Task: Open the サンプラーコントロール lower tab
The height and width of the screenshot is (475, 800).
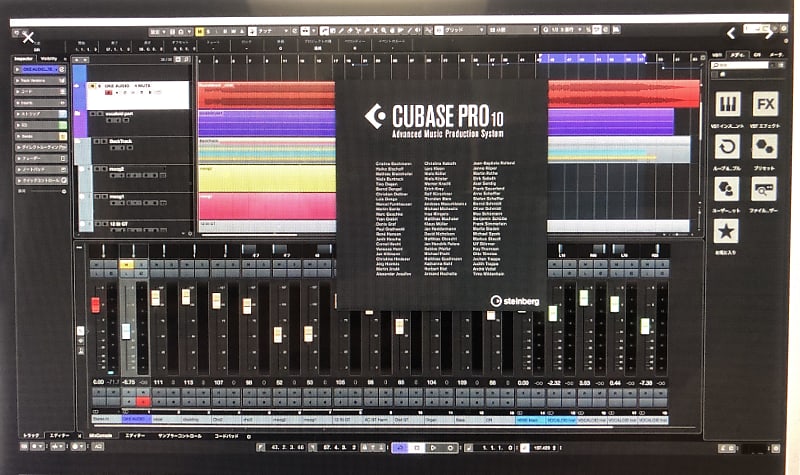Action: pos(180,436)
